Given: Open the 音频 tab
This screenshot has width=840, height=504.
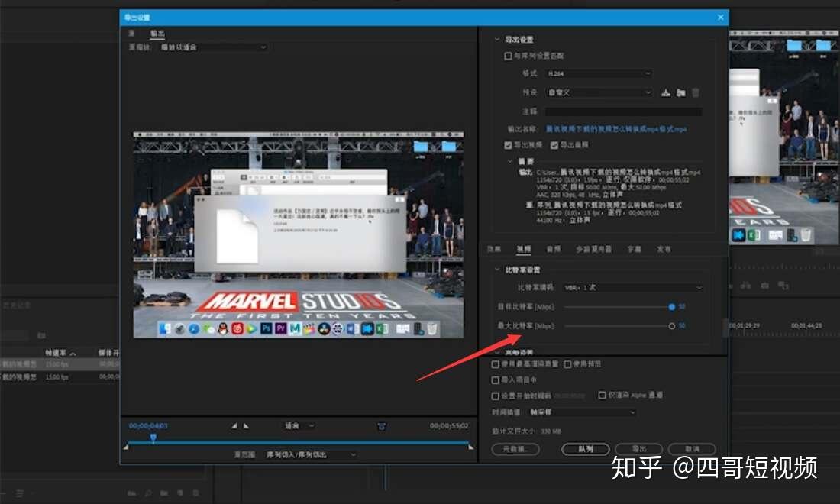Looking at the screenshot, I should pos(554,249).
